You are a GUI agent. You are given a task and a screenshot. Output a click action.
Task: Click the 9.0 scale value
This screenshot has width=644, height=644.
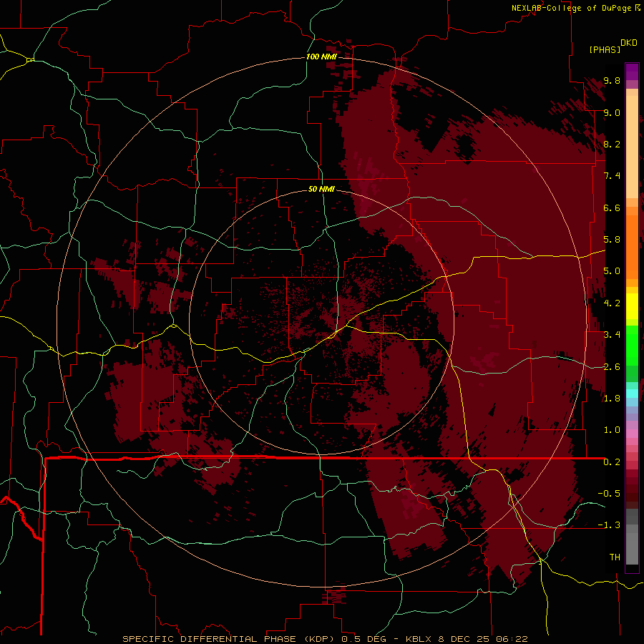(612, 112)
